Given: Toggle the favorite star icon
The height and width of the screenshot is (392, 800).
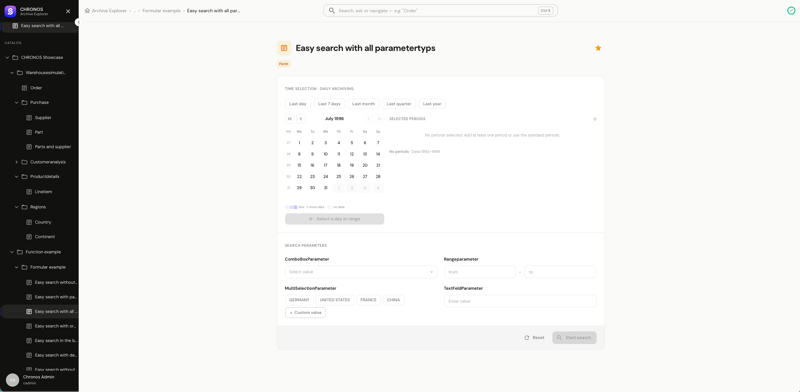Looking at the screenshot, I should (598, 48).
